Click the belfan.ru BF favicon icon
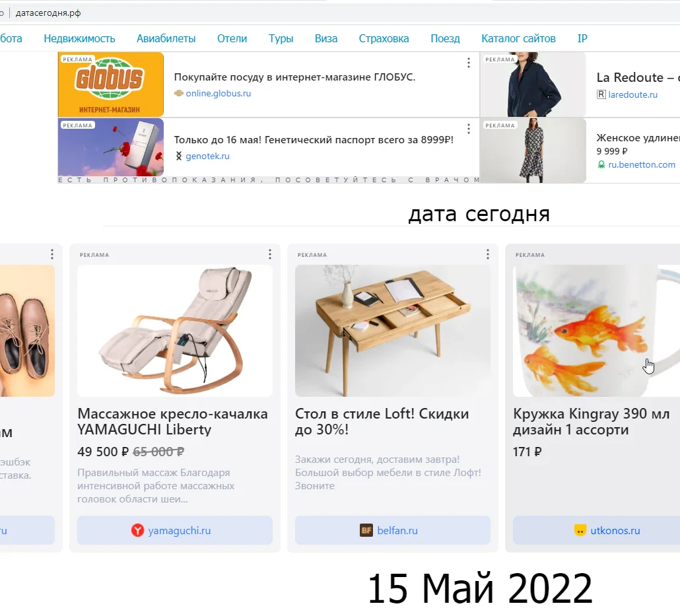 (x=366, y=530)
